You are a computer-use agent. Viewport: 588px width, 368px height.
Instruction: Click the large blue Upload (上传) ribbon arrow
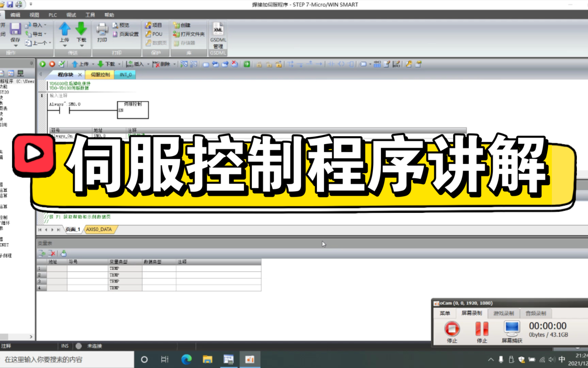coord(64,29)
